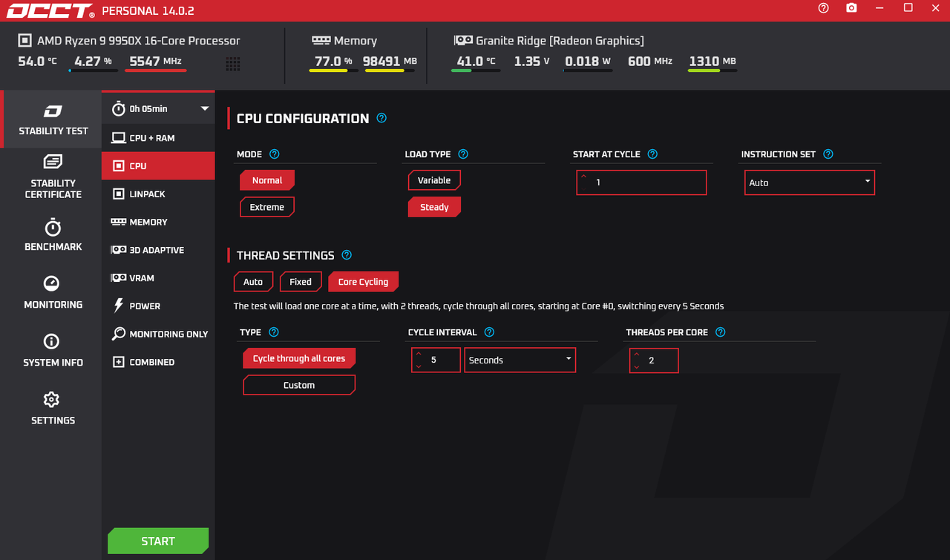Click the Memory module icon in header
The height and width of the screenshot is (560, 950).
(321, 41)
